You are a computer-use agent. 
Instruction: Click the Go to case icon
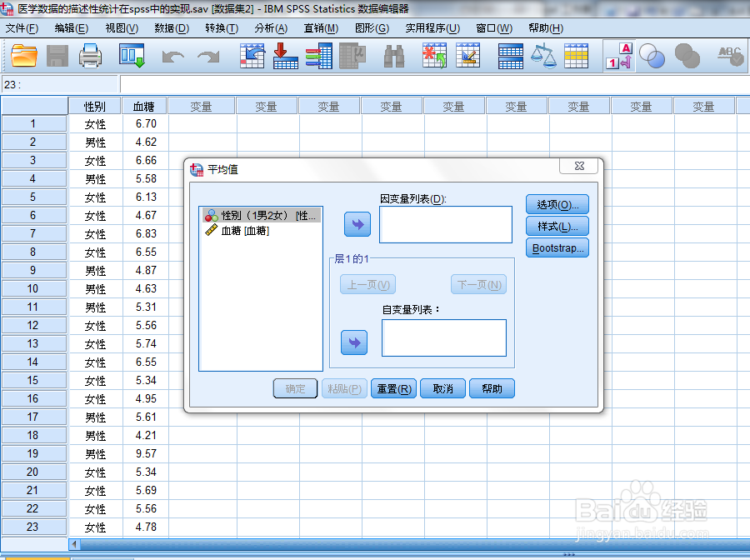coord(252,56)
